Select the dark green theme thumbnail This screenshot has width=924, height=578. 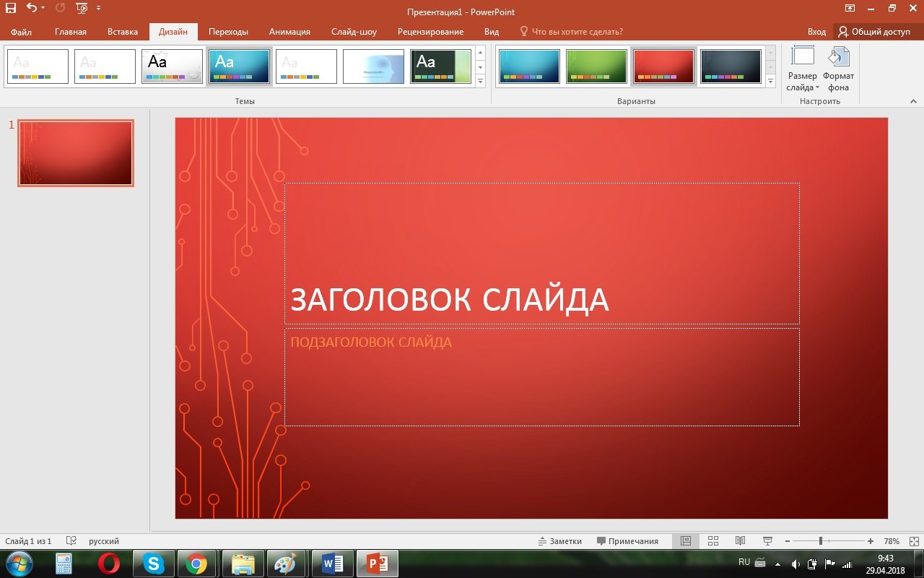440,66
